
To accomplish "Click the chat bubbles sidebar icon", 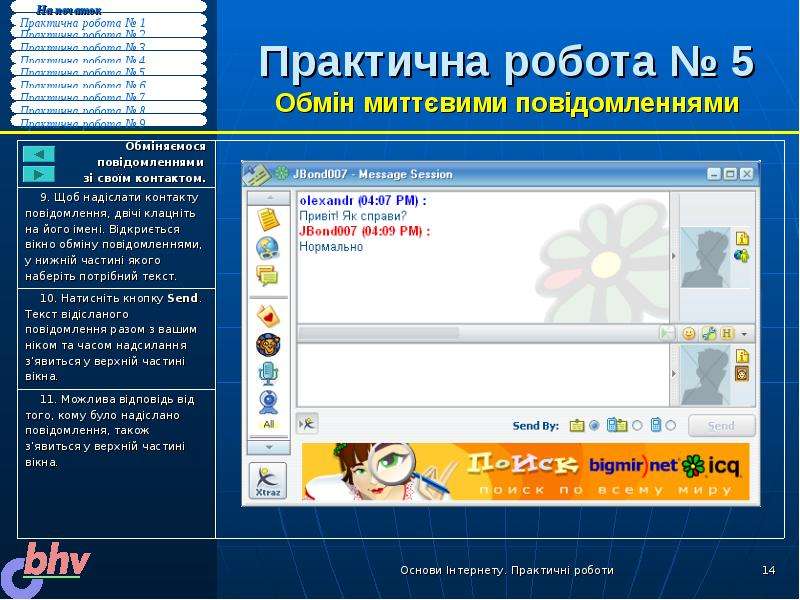I will [x=268, y=276].
